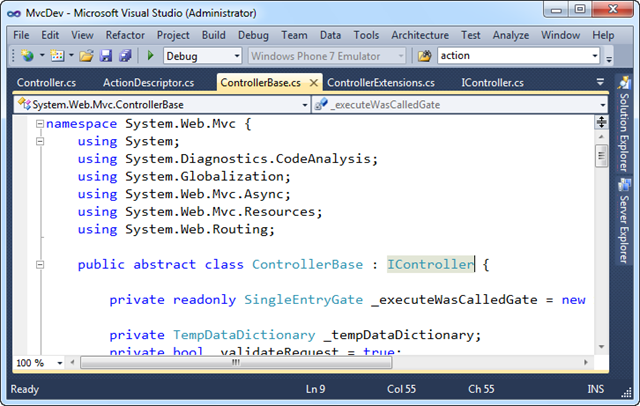Click the editor split window handle
The height and width of the screenshot is (406, 640).
[601, 122]
